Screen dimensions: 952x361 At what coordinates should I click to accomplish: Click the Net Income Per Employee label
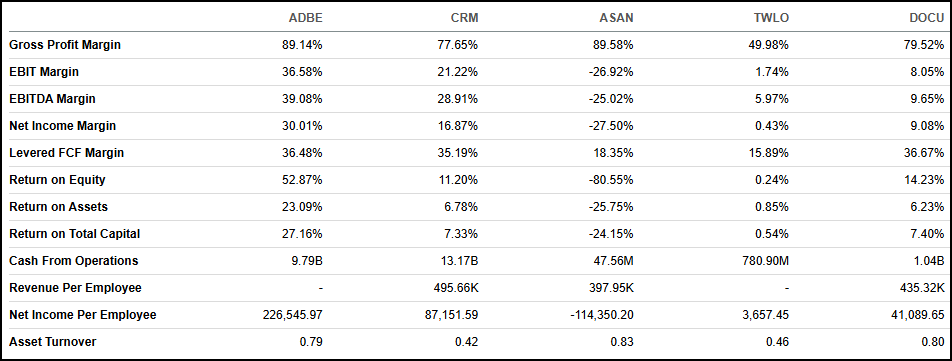coord(83,315)
